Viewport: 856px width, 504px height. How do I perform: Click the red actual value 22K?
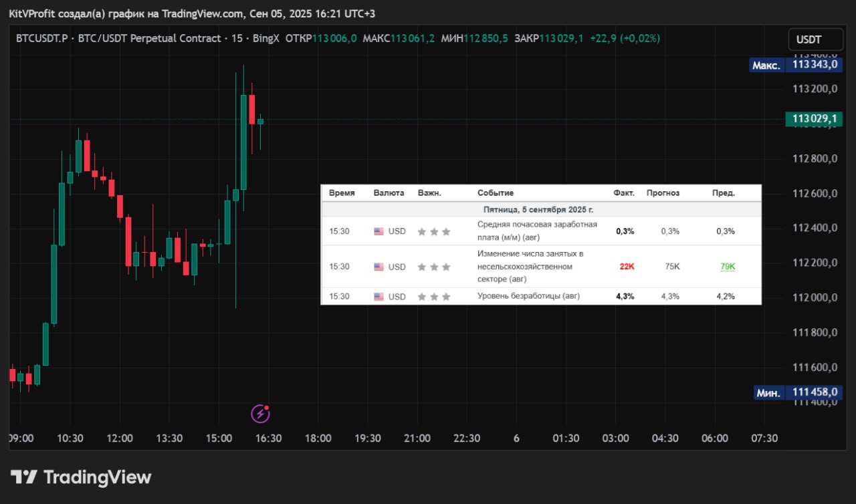(627, 267)
